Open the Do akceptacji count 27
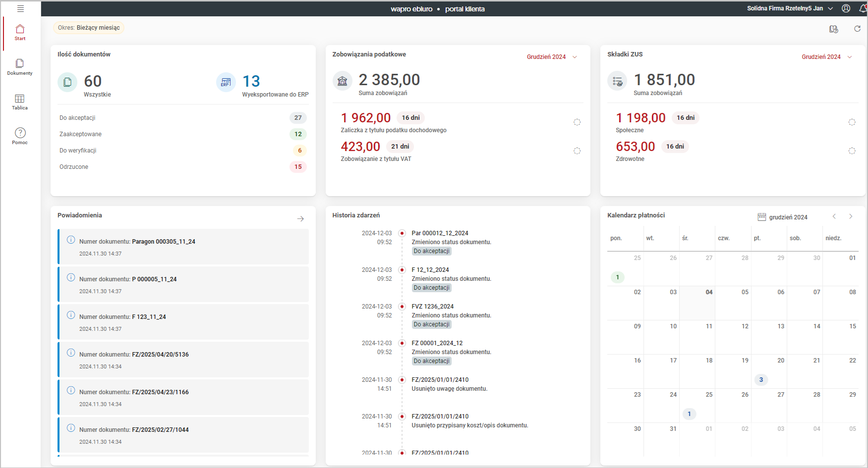This screenshot has width=868, height=468. pyautogui.click(x=298, y=118)
